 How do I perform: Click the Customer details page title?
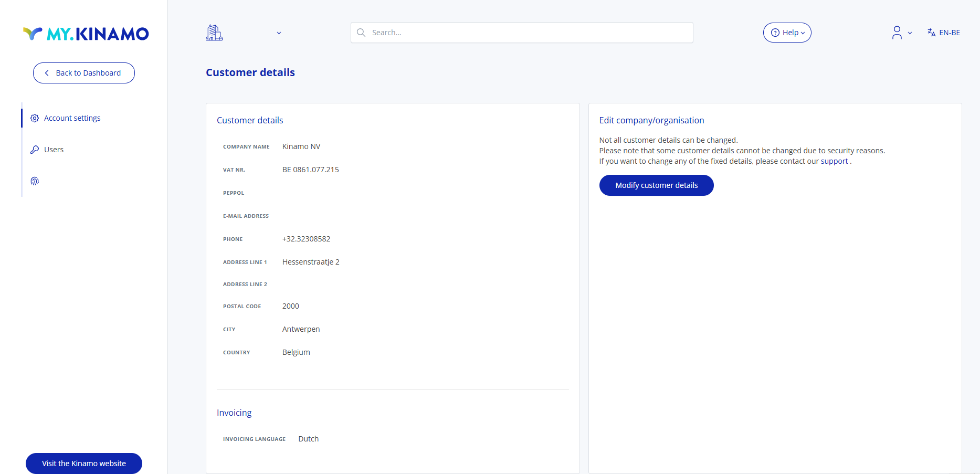[x=250, y=72]
